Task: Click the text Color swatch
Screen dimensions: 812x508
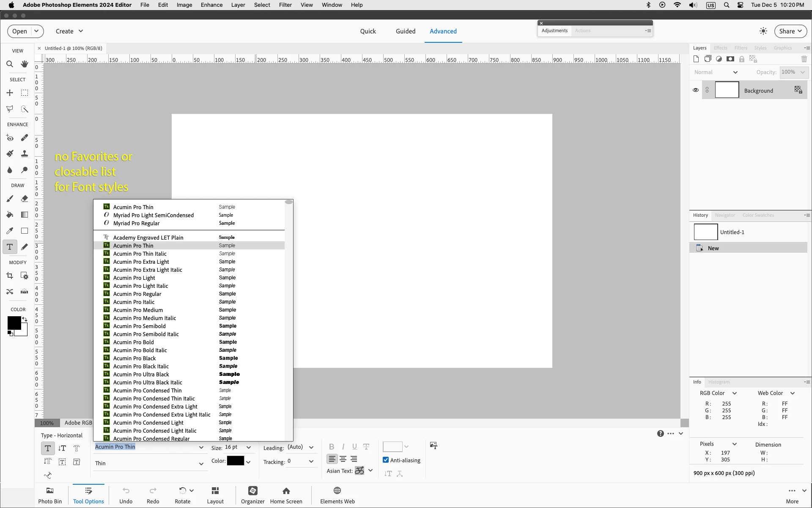Action: click(235, 461)
